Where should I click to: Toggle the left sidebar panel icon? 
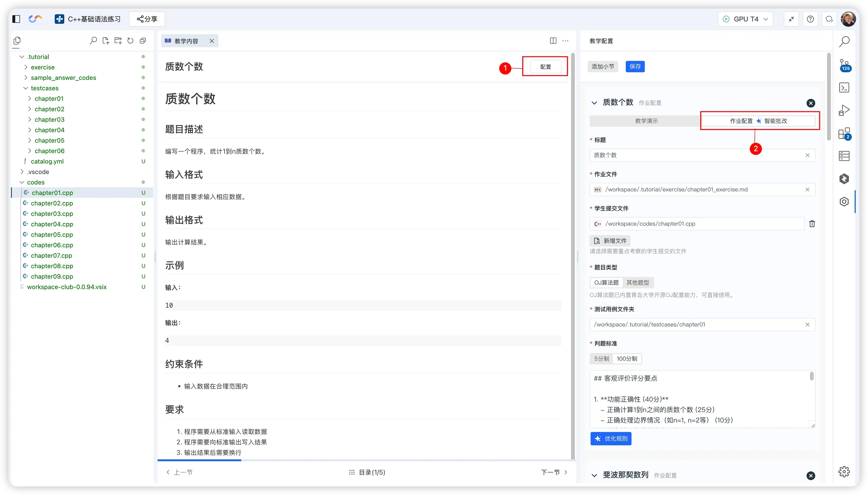(x=16, y=19)
